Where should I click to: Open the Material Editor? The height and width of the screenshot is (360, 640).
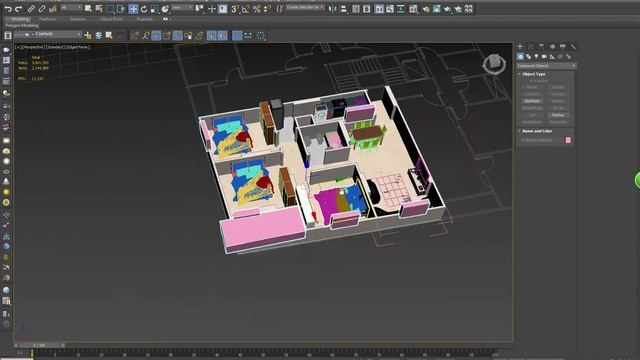[413, 9]
